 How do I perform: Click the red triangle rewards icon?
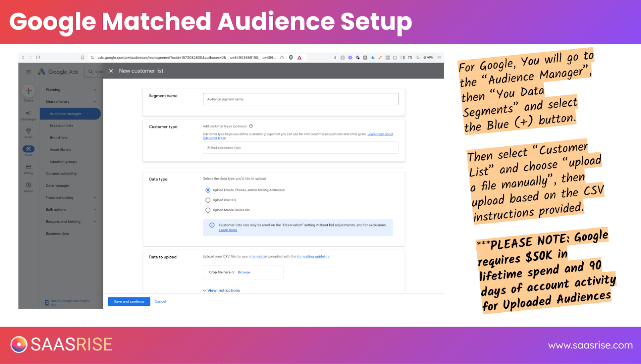coord(299,58)
